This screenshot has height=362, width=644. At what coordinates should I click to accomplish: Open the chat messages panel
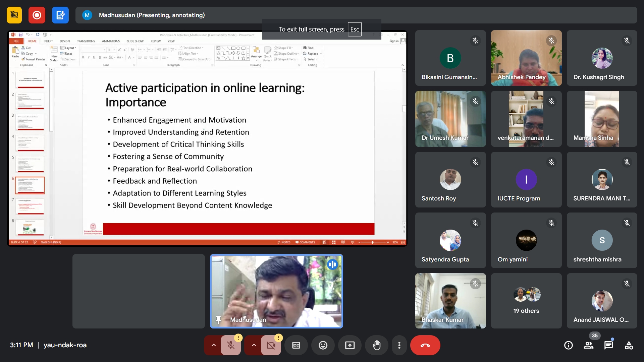coord(608,345)
